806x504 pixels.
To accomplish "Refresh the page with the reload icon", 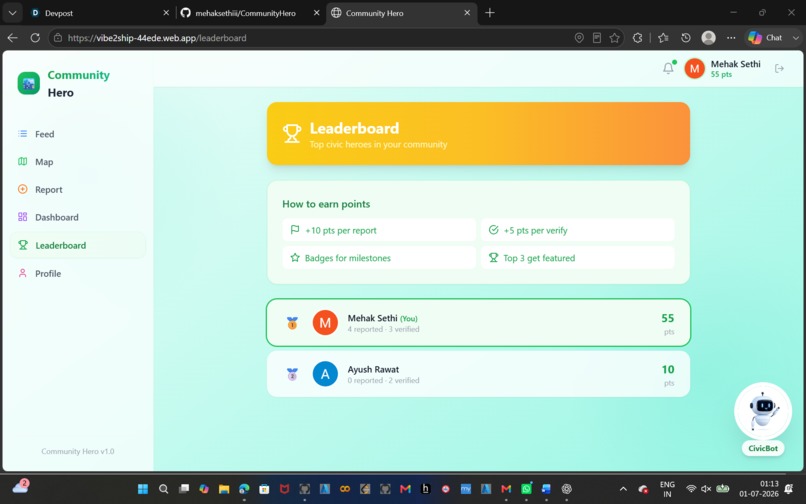I will [x=35, y=38].
